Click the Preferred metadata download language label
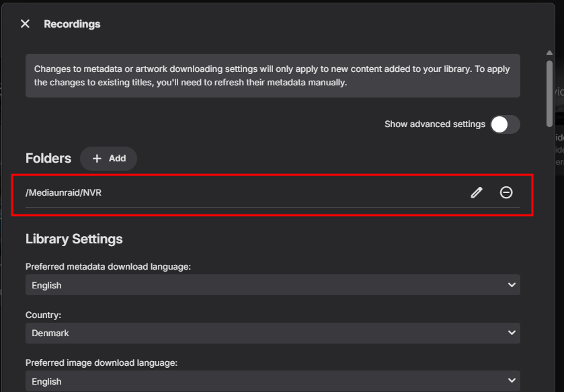The width and height of the screenshot is (564, 392). (108, 267)
